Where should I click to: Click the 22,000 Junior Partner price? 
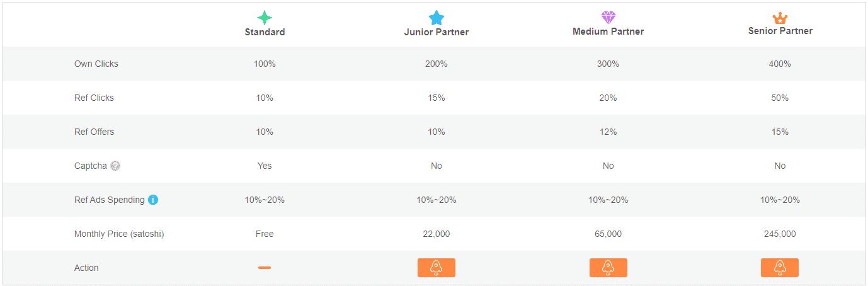pyautogui.click(x=437, y=234)
